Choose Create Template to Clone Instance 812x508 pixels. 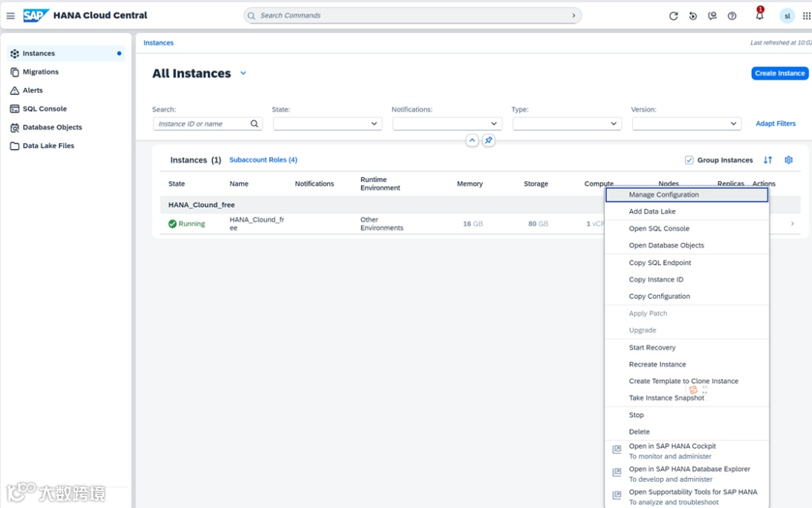pyautogui.click(x=686, y=381)
